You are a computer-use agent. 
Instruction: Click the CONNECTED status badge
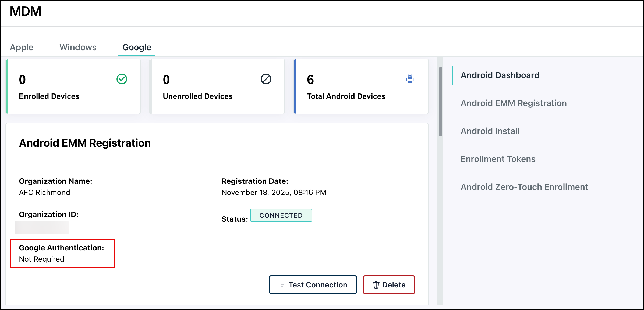pyautogui.click(x=281, y=215)
